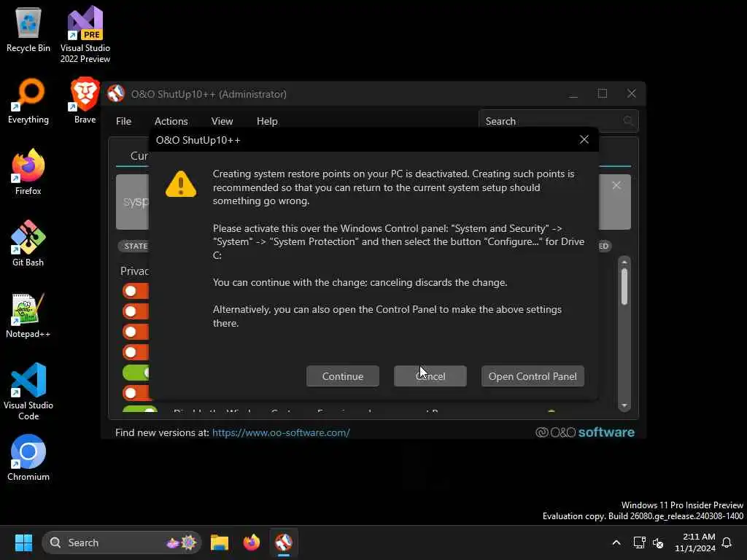Select the Current user tab
The width and height of the screenshot is (747, 560).
(139, 156)
